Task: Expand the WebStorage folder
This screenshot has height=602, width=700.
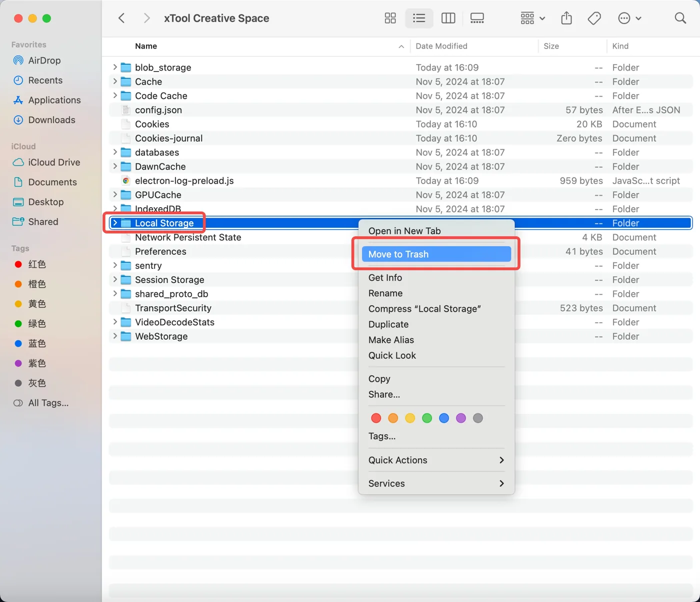Action: coord(115,336)
